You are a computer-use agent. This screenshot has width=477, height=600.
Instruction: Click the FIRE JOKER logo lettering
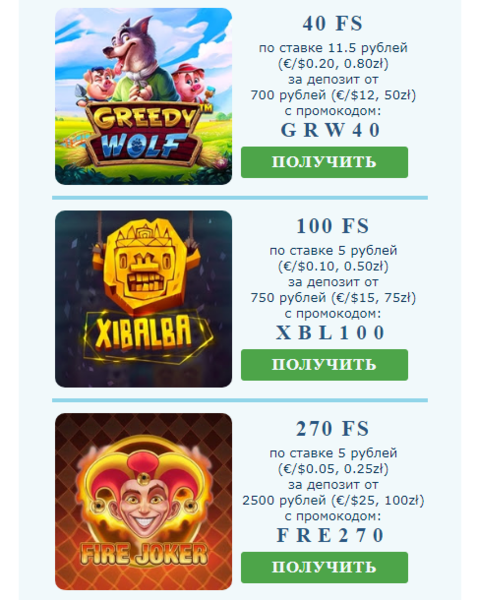144,554
